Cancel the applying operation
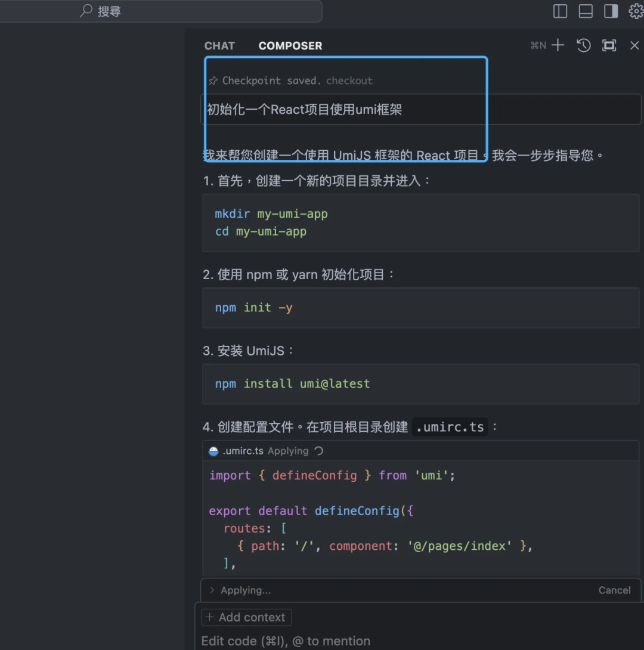 coord(614,590)
